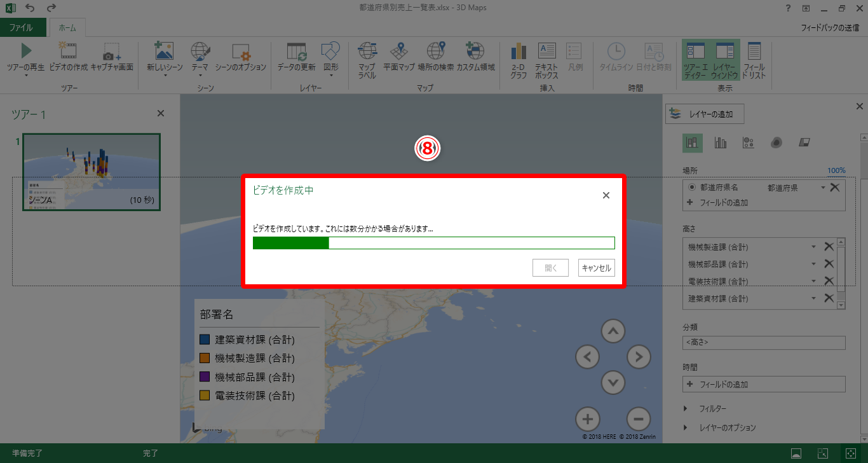Open the help question mark icon
This screenshot has height=463, width=868.
pyautogui.click(x=788, y=8)
